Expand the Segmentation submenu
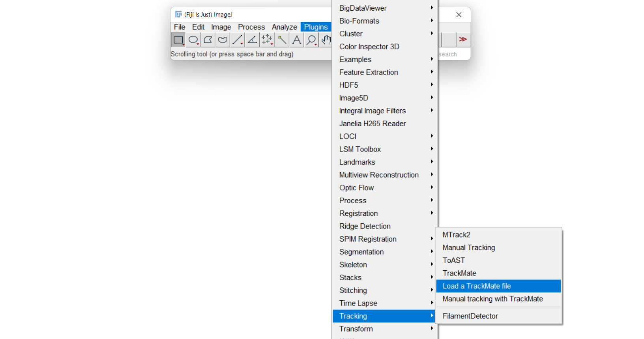Image resolution: width=644 pixels, height=339 pixels. point(385,252)
